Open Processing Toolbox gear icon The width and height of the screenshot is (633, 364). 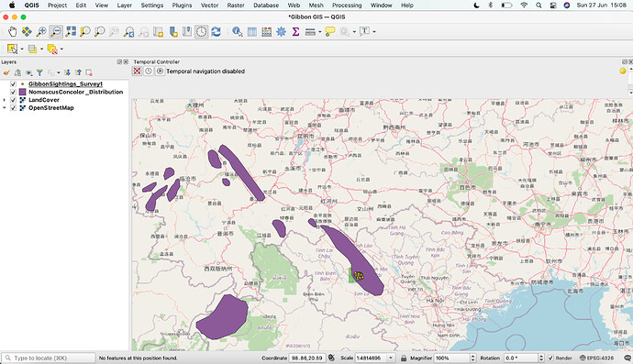coord(281,31)
